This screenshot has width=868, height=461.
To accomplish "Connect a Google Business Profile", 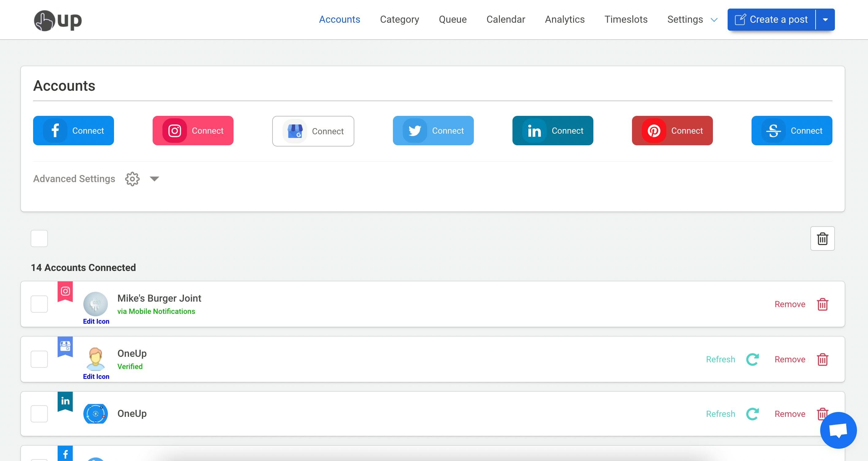I will pyautogui.click(x=313, y=131).
